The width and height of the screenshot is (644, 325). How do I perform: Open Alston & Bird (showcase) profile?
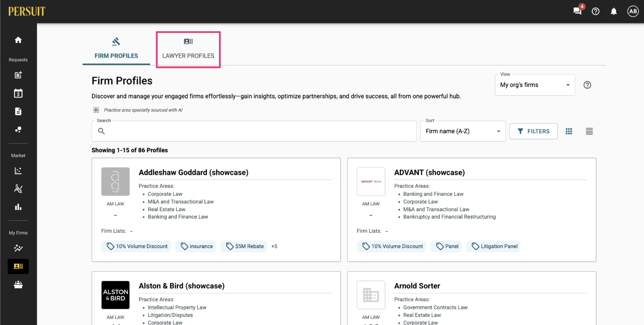pyautogui.click(x=181, y=286)
